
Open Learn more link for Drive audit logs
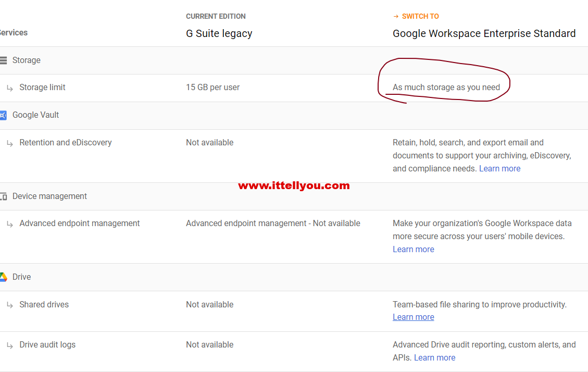click(x=435, y=358)
